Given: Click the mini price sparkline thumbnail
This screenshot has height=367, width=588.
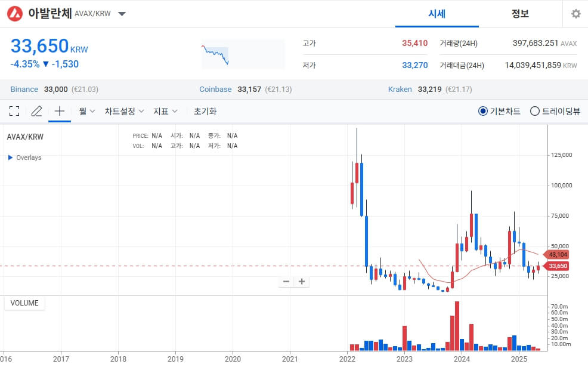Looking at the screenshot, I should (x=243, y=53).
